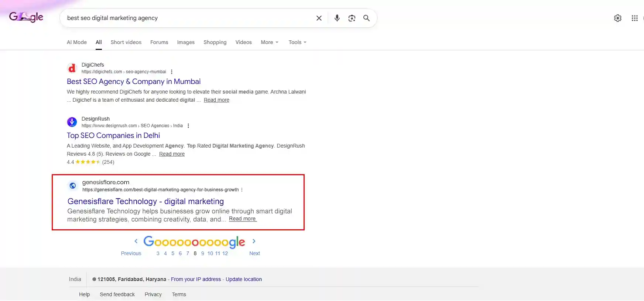The height and width of the screenshot is (301, 644).
Task: Open the Images tab
Action: (186, 42)
